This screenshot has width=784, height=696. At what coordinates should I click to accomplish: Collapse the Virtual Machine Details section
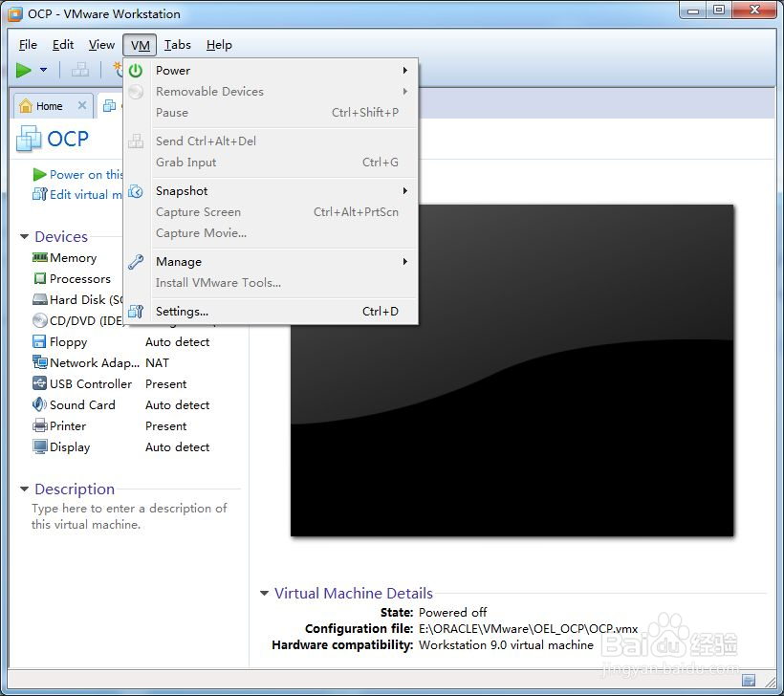tap(264, 593)
